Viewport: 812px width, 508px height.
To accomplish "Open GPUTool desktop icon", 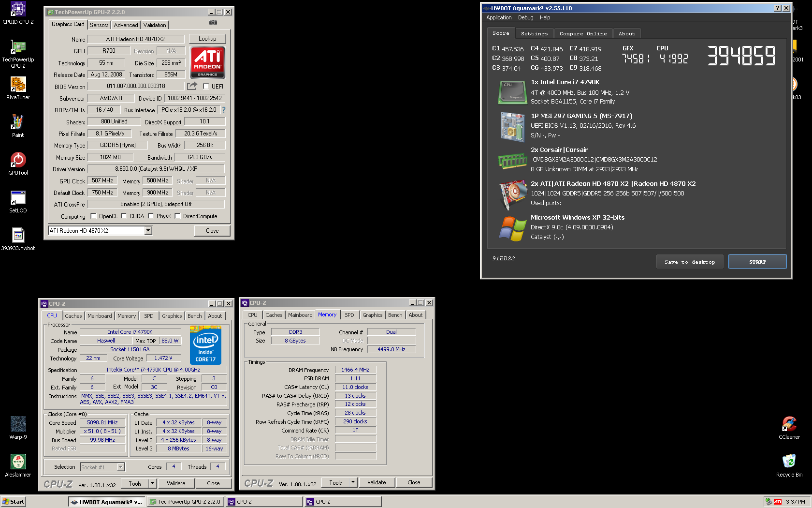I will point(18,164).
